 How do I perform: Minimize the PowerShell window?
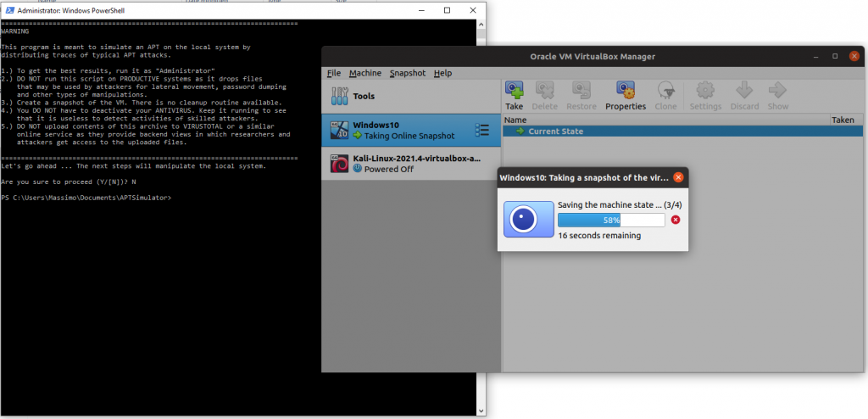coord(421,10)
